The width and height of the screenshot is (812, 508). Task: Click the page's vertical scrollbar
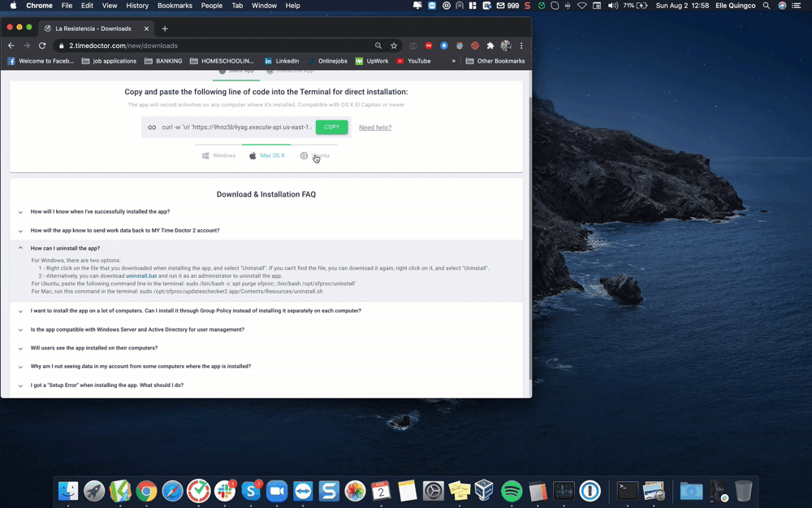(529, 238)
